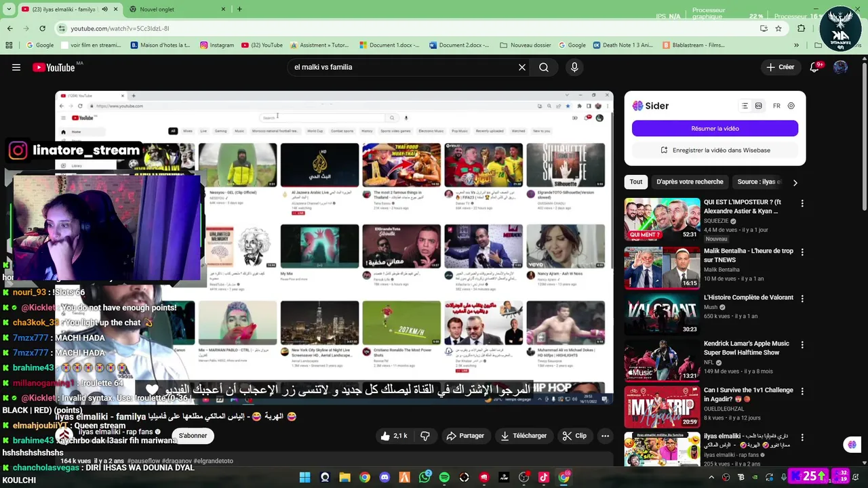Open Chrome apps grid in bookmarks bar

pyautogui.click(x=9, y=45)
